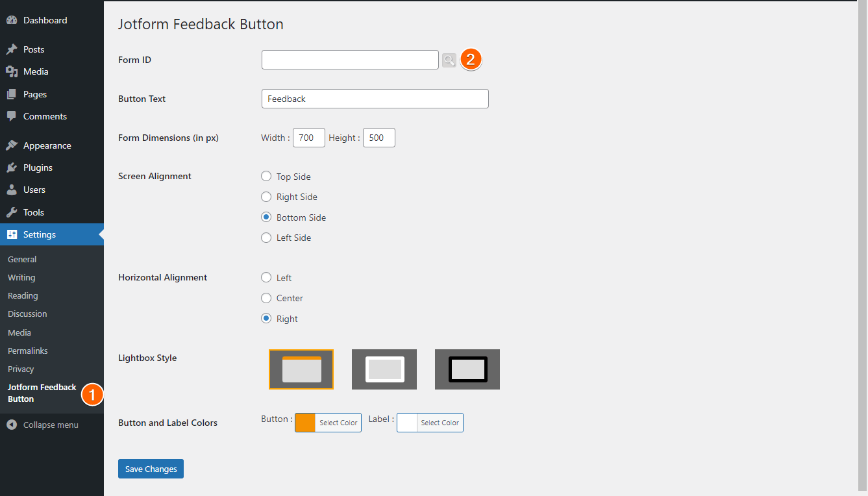Click the Form Dimensions (in px) label
868x496 pixels.
pos(168,138)
